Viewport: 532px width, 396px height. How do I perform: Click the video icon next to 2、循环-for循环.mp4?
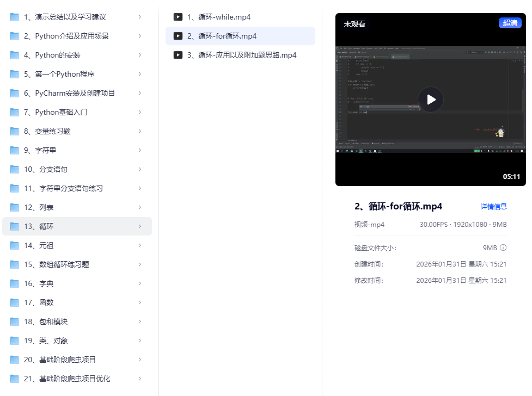pos(178,36)
